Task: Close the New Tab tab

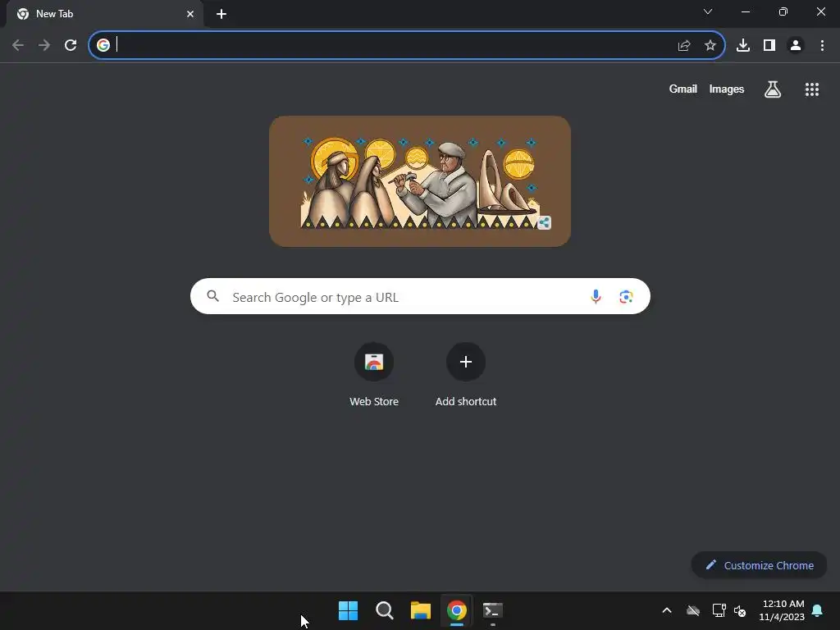Action: click(190, 14)
